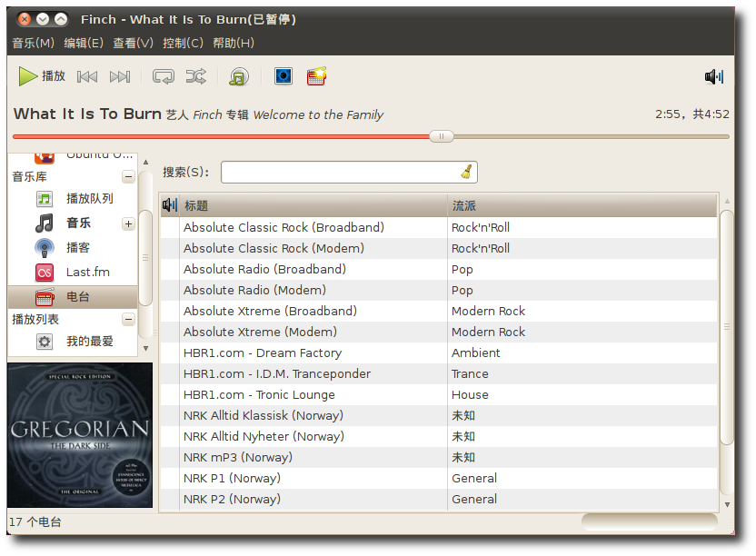Open the volume speaker control
This screenshot has width=756, height=556.
[x=714, y=76]
